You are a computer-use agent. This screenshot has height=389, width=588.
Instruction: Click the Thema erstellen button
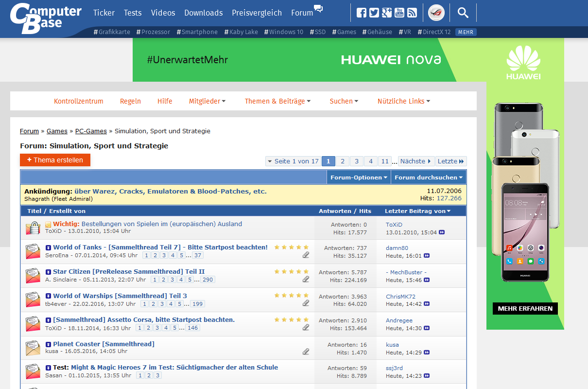coord(55,160)
